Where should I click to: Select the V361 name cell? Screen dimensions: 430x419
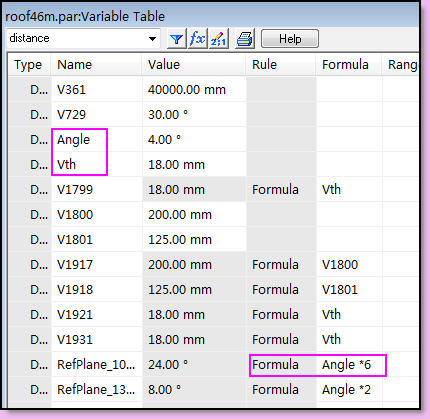[x=96, y=90]
